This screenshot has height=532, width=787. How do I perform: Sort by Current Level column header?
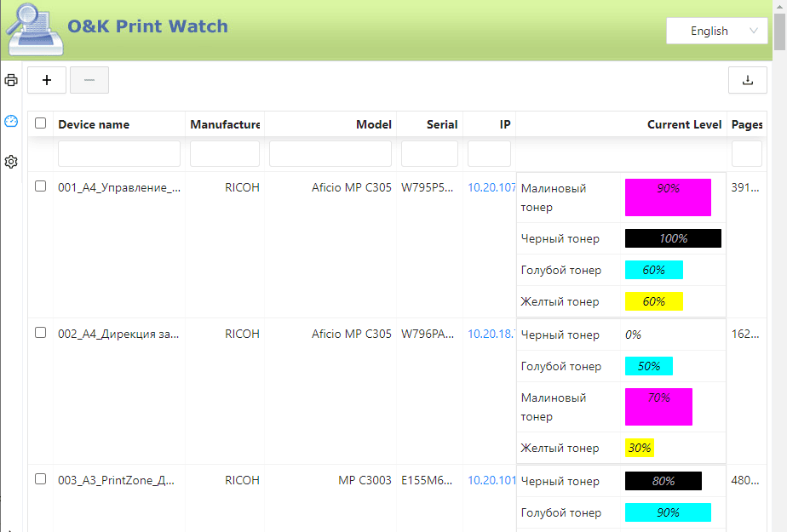(x=685, y=124)
